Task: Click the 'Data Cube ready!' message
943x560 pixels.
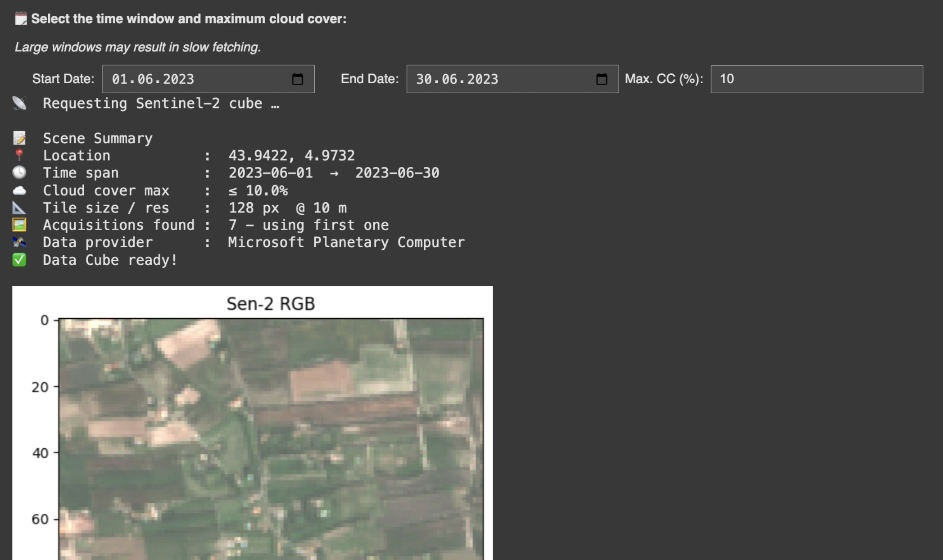Action: click(x=110, y=260)
